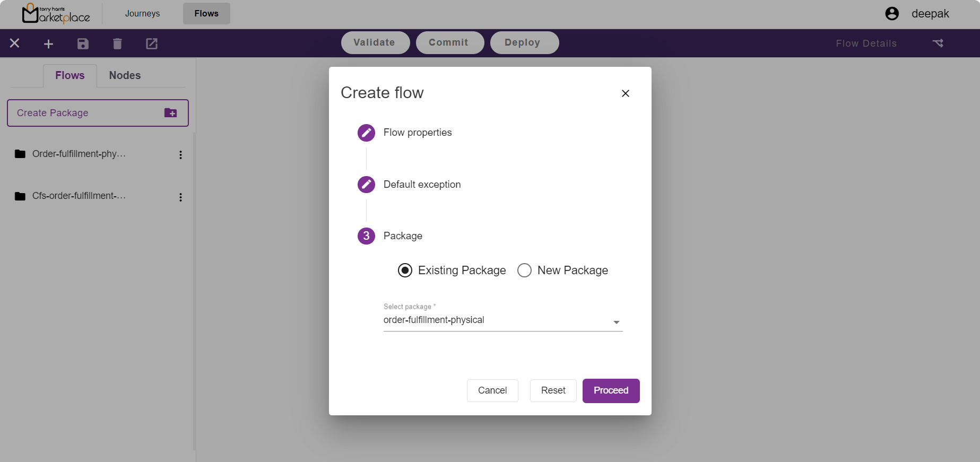The height and width of the screenshot is (462, 980).
Task: Open the Journeys menu item
Action: (142, 14)
